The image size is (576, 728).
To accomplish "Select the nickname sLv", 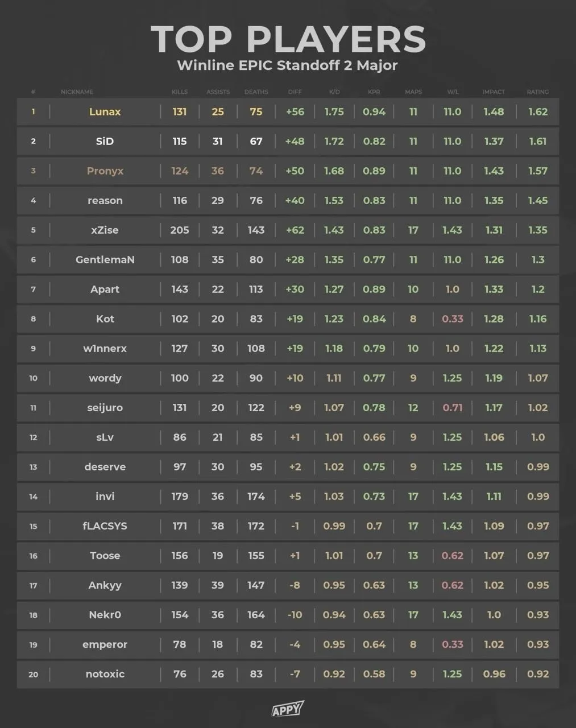I will point(105,437).
